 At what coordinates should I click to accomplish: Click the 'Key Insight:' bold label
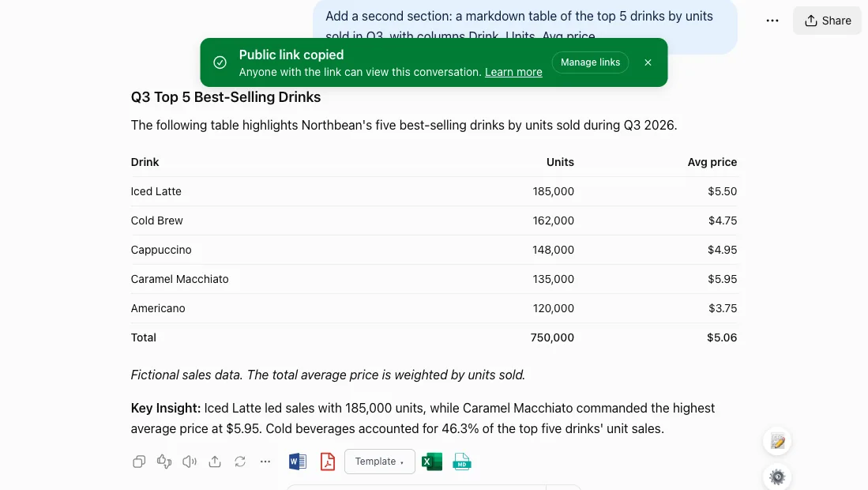point(166,409)
